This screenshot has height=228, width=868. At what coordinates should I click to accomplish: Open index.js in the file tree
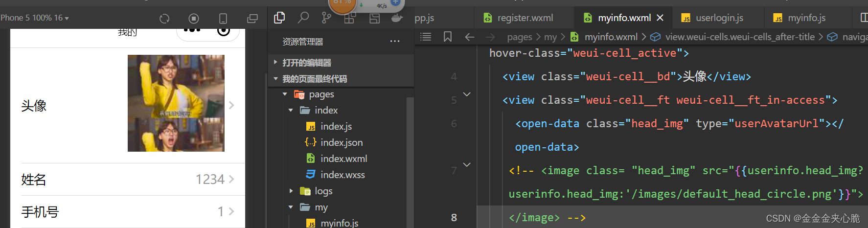336,126
